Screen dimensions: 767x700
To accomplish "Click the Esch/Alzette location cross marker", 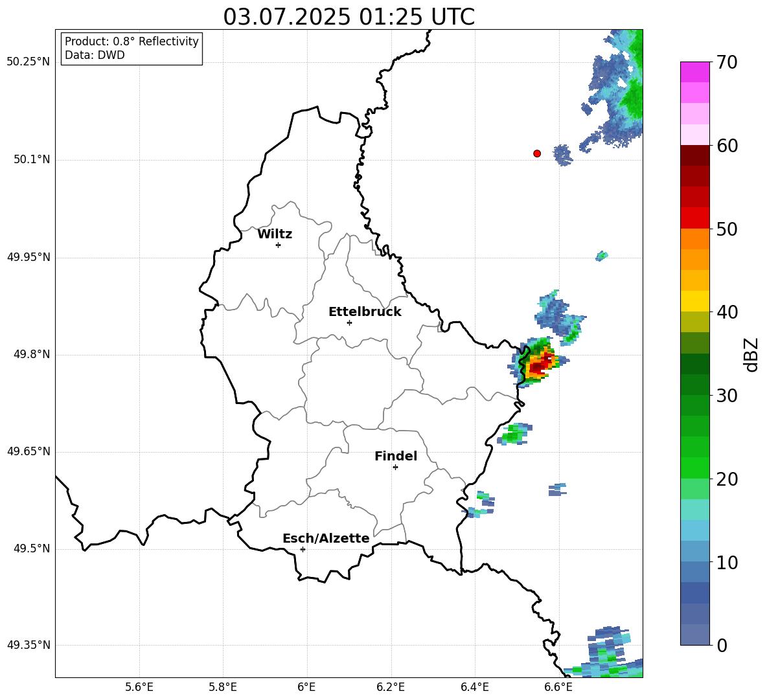I will [x=303, y=549].
